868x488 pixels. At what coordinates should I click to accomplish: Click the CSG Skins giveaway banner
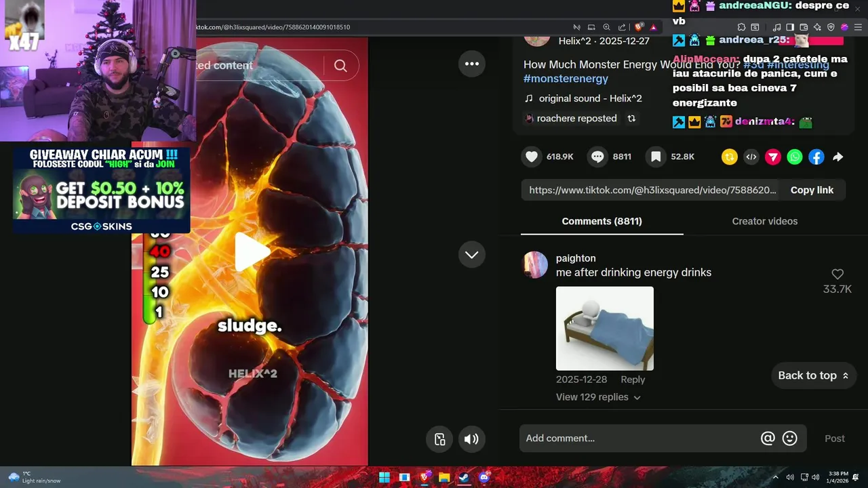[x=102, y=190]
